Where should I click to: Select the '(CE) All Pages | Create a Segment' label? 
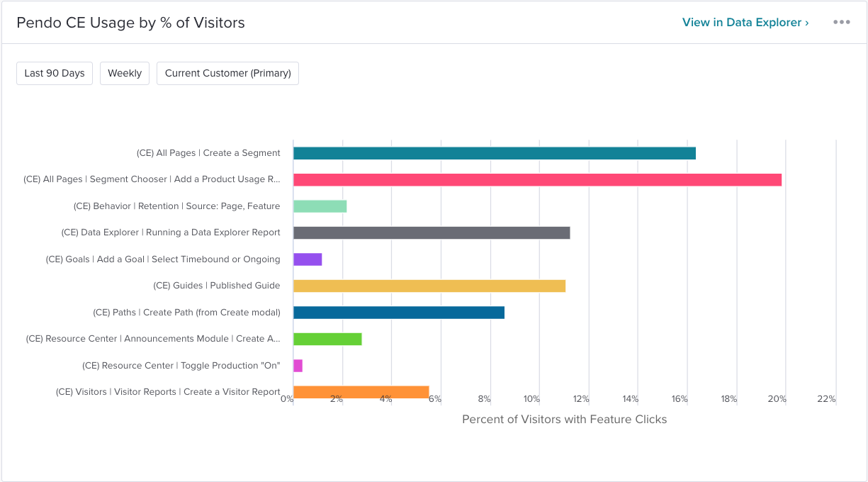tap(208, 153)
